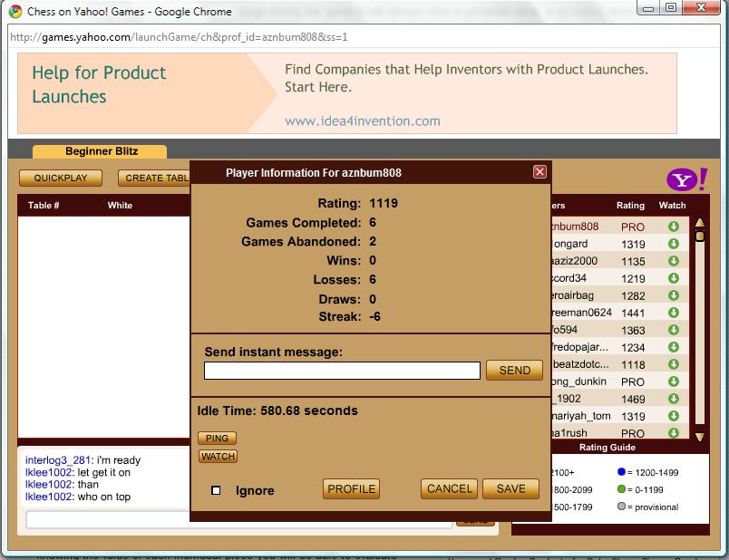Click the blue 1200-1499 rating guide dot
The height and width of the screenshot is (560, 729).
(x=621, y=472)
